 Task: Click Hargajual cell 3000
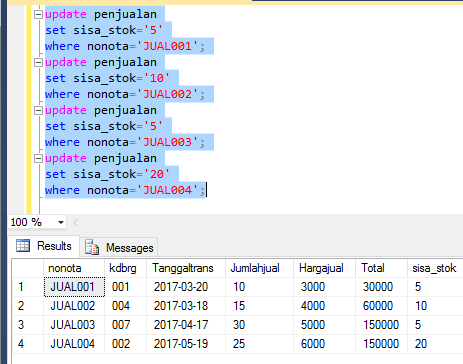pos(325,287)
